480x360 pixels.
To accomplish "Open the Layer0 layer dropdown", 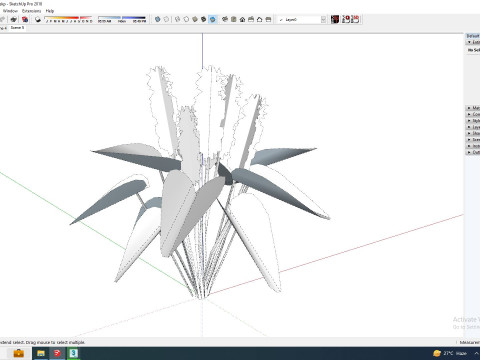I will [x=302, y=20].
